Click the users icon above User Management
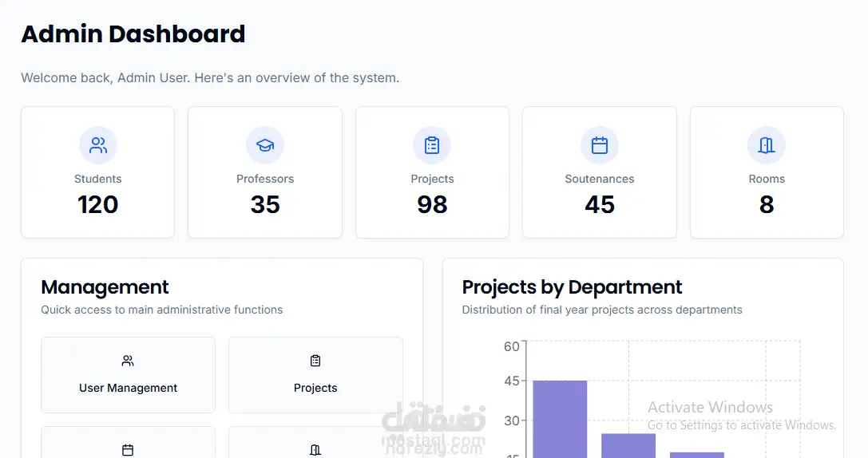 click(128, 361)
